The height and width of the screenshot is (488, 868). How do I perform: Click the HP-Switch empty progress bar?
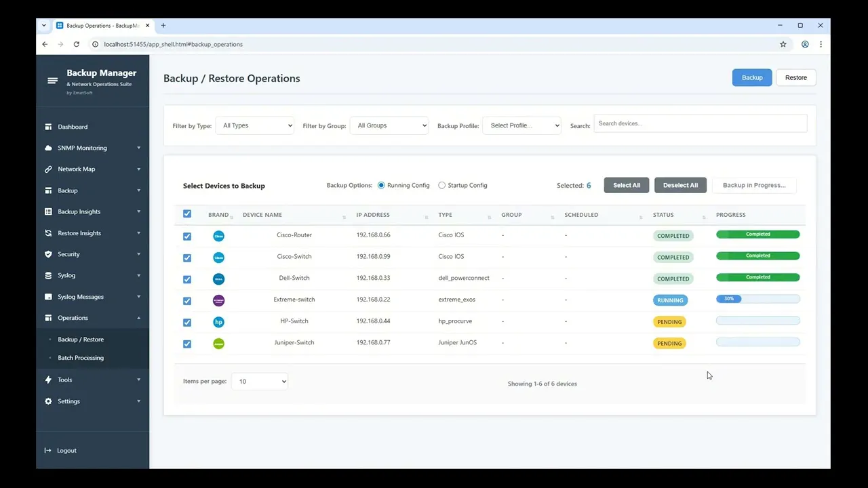tap(758, 321)
